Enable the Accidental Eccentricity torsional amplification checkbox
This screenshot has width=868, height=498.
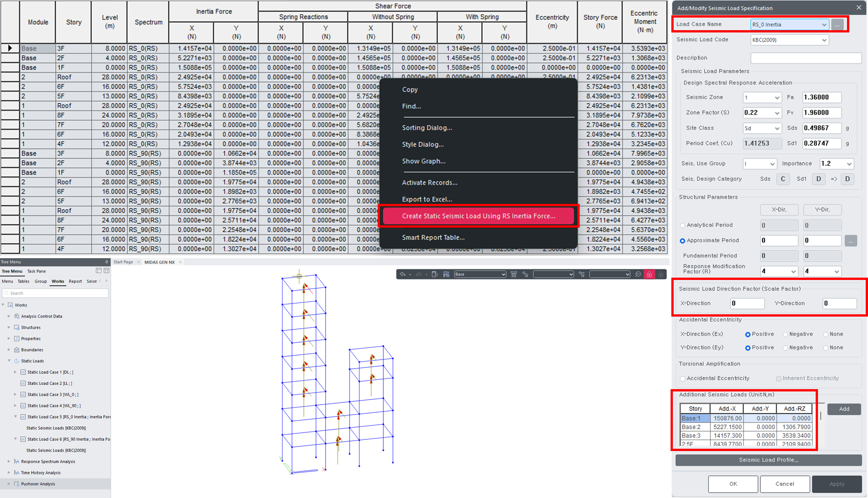click(x=683, y=378)
